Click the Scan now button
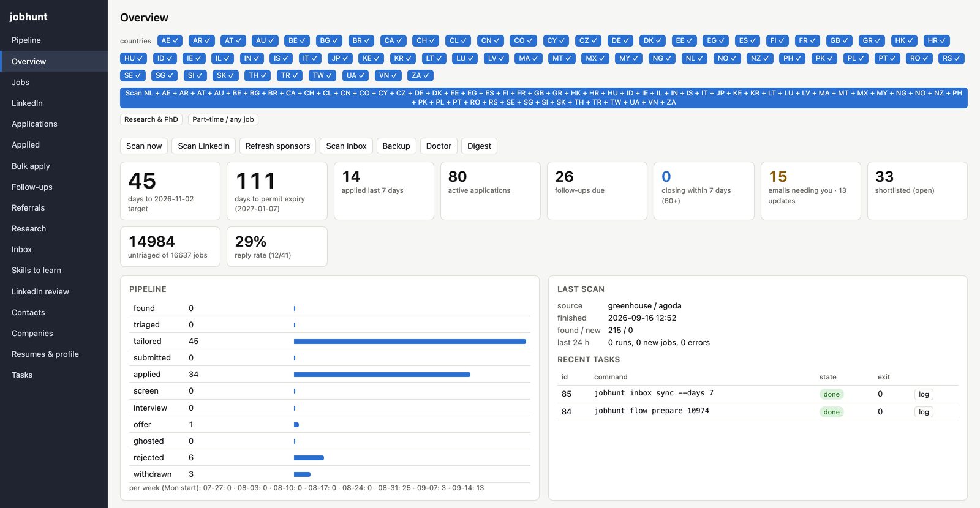Screen dimensions: 980x508 144,146
